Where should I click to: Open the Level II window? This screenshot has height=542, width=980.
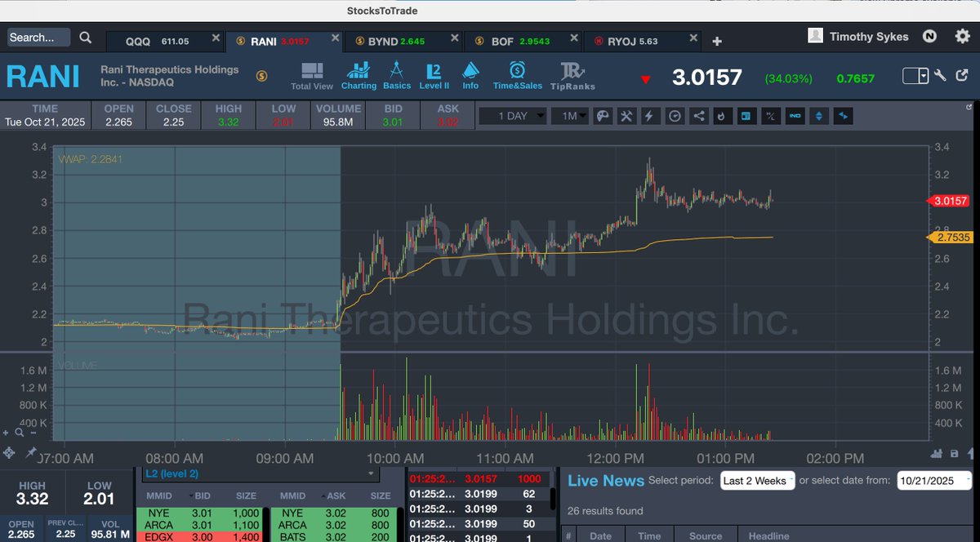pos(434,76)
